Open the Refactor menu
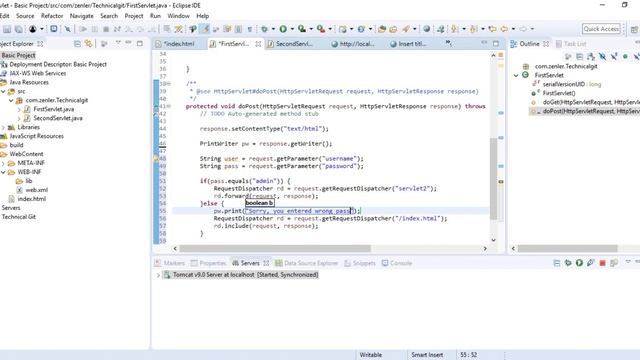 pos(52,16)
